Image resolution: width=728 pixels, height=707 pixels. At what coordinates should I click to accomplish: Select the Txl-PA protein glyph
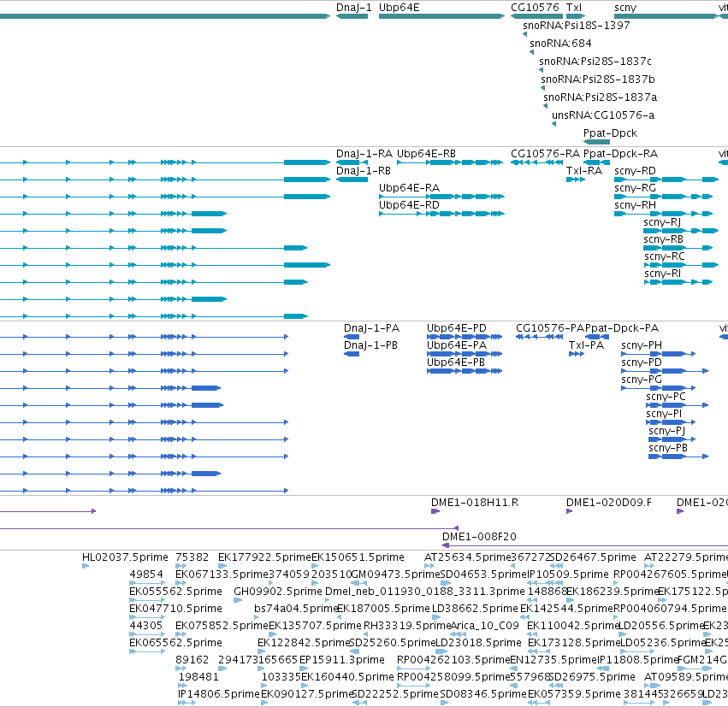pyautogui.click(x=577, y=354)
